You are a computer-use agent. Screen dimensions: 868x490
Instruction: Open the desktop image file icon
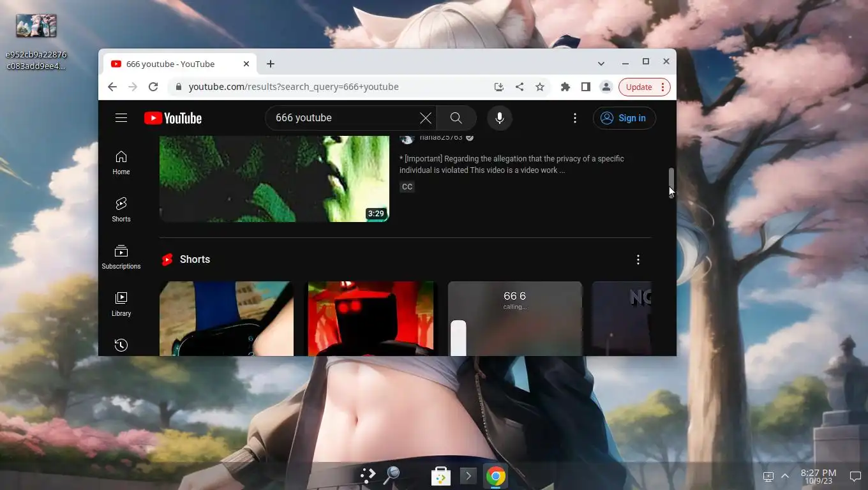tap(36, 42)
